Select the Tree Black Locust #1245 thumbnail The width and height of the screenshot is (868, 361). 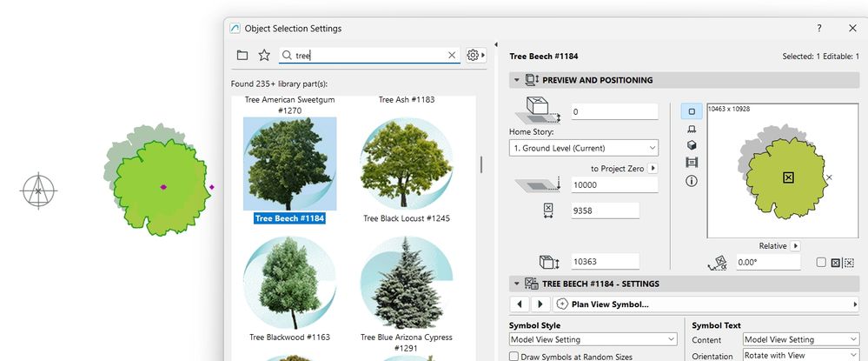[x=407, y=164]
